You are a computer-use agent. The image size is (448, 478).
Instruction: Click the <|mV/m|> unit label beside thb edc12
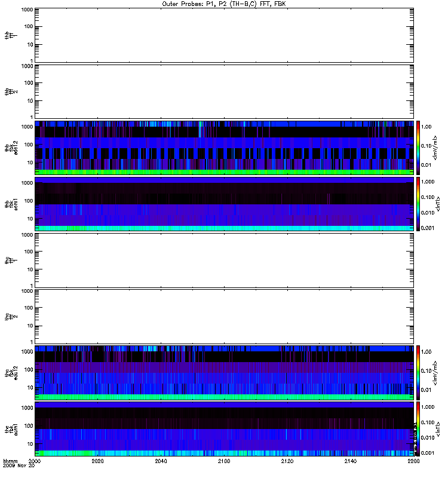click(435, 148)
